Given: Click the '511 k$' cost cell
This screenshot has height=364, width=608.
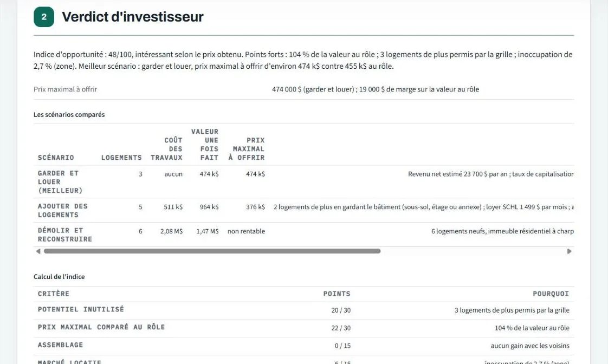Looking at the screenshot, I should tap(173, 207).
